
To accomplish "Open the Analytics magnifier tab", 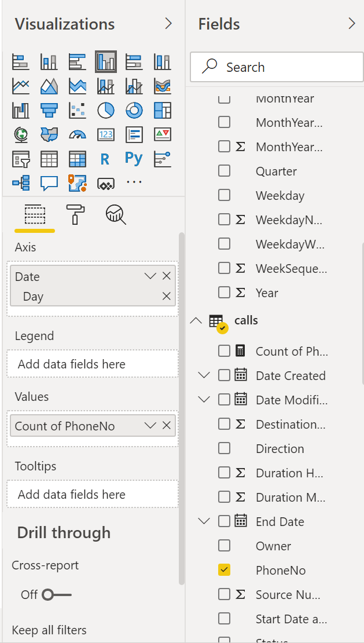I will click(x=116, y=214).
